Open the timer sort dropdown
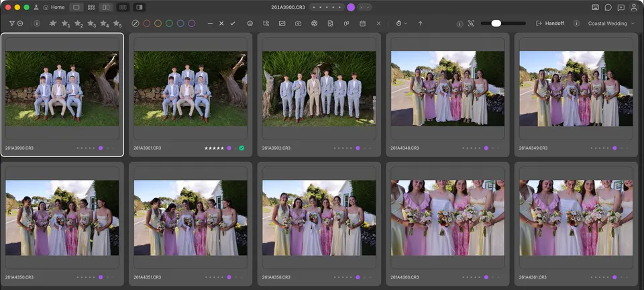644x290 pixels. tap(401, 23)
